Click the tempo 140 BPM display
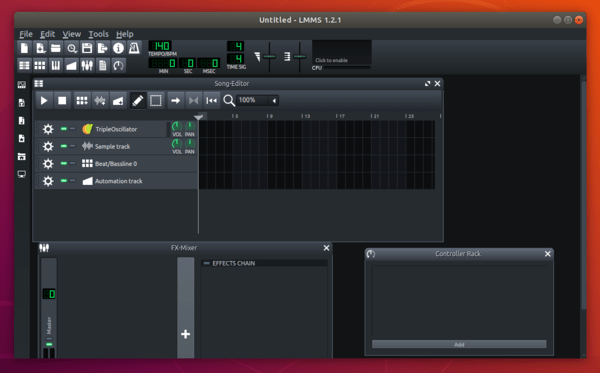 pos(160,46)
